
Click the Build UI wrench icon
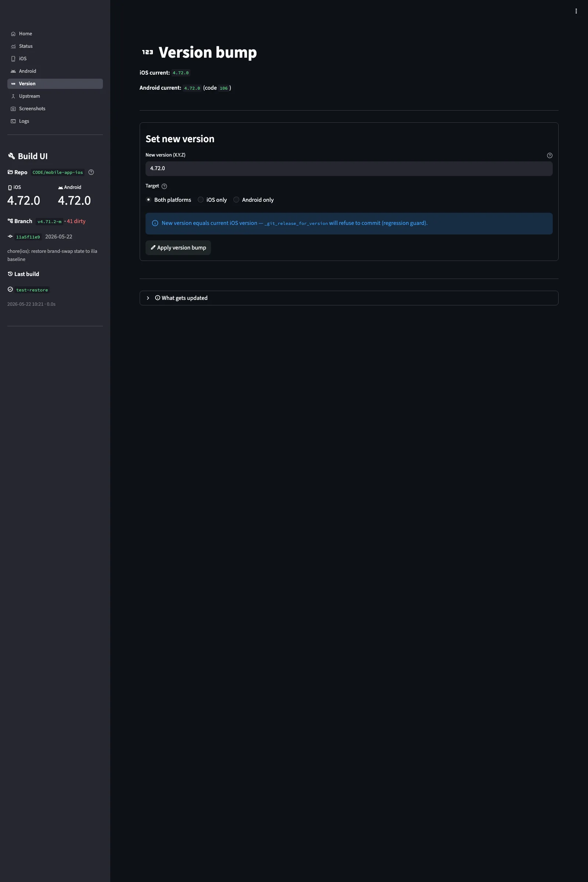point(12,156)
